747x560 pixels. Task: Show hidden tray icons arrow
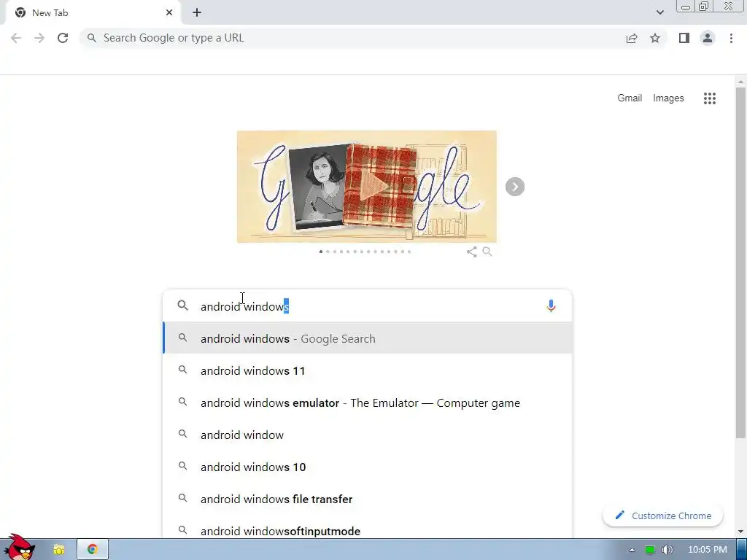[x=632, y=550]
